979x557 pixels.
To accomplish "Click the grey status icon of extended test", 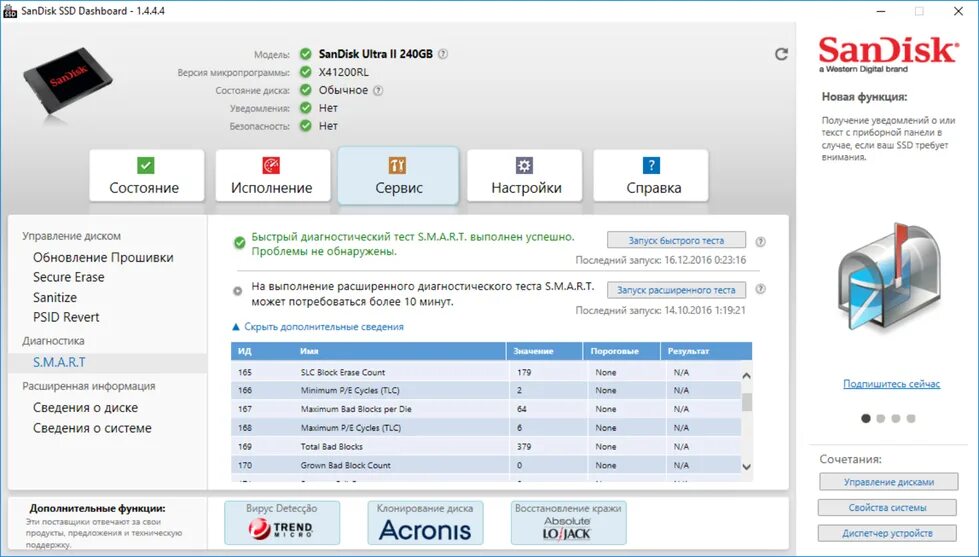I will point(237,291).
